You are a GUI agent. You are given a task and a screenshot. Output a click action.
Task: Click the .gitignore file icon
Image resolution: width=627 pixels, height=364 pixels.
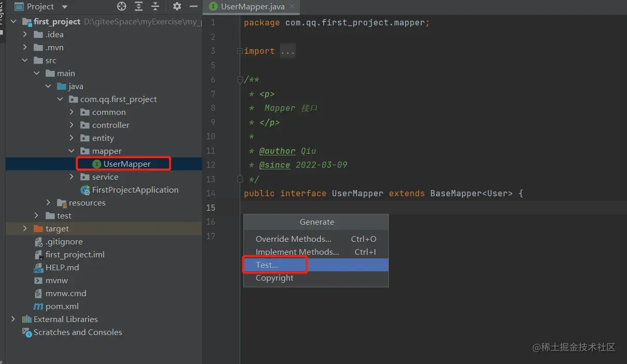38,242
